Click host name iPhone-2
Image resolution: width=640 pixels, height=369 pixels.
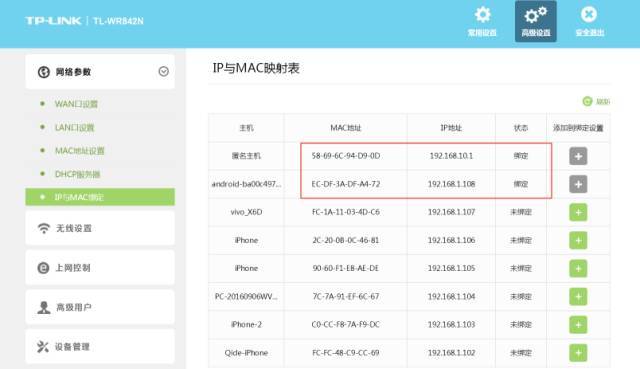coord(246,325)
